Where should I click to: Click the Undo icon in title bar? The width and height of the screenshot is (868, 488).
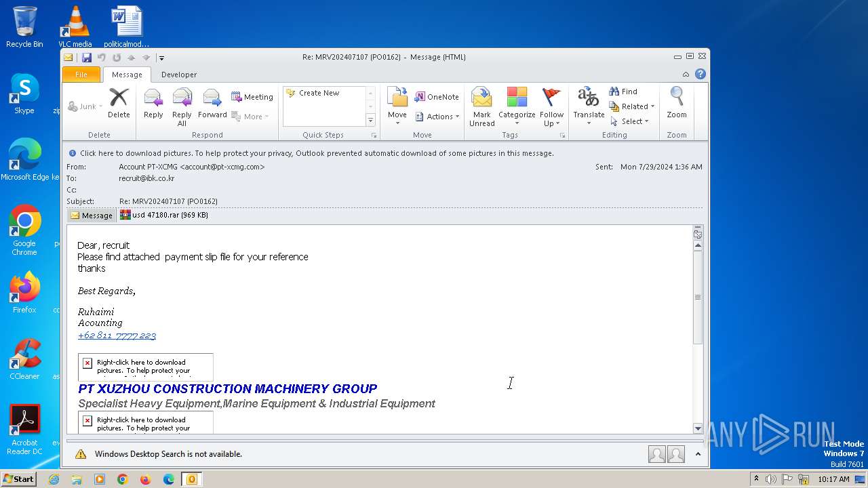(x=101, y=58)
